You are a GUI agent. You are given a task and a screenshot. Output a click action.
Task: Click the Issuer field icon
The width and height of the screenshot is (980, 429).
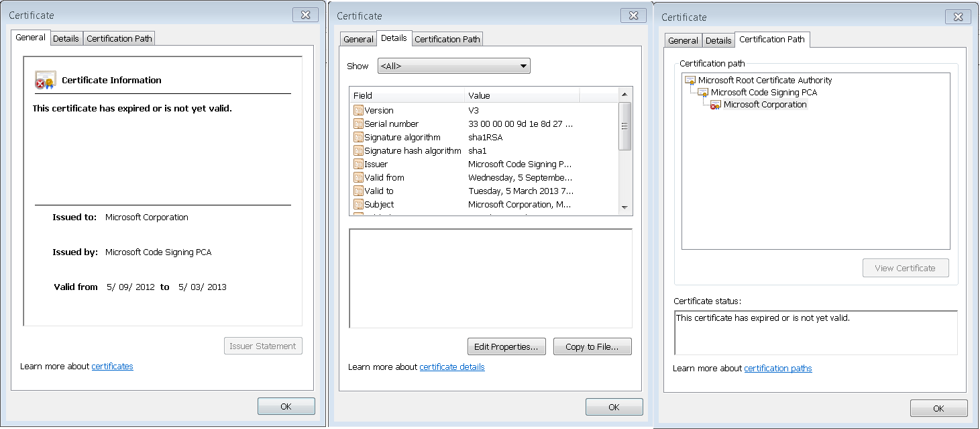pos(358,164)
